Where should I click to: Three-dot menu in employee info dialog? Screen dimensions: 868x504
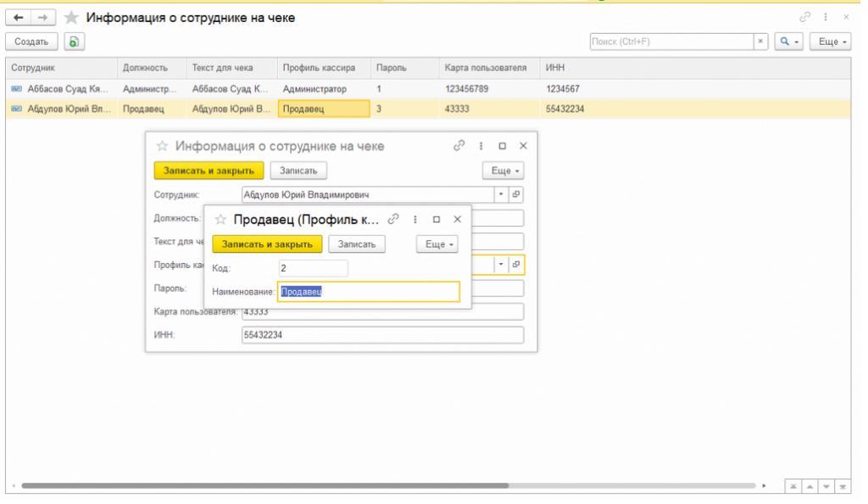pos(481,146)
